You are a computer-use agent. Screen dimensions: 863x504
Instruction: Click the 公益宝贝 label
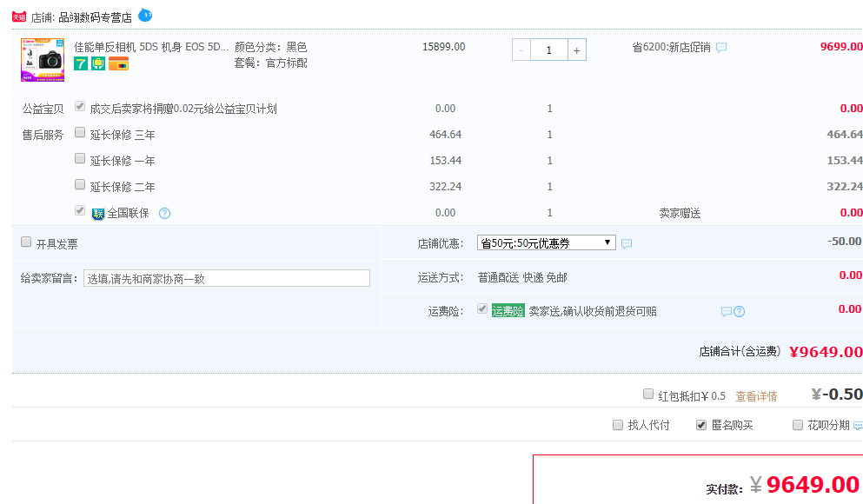[43, 109]
